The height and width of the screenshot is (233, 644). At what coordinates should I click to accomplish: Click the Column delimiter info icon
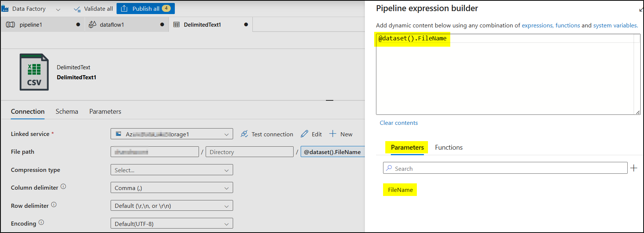63,186
